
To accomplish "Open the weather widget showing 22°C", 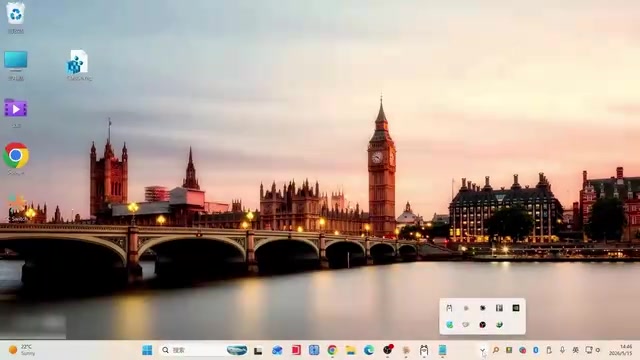I will coord(22,350).
